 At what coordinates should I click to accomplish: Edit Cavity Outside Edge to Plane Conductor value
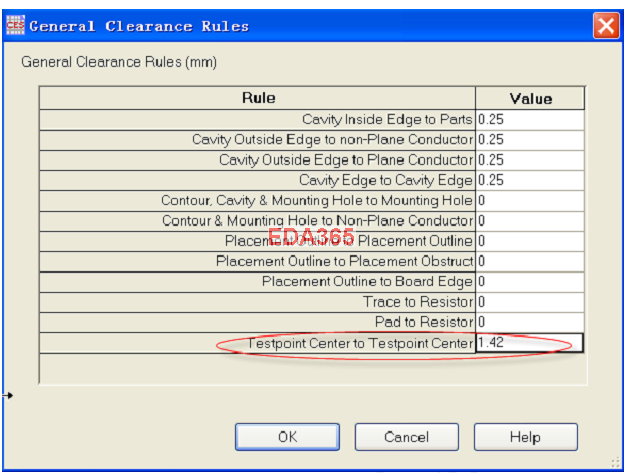coord(530,160)
